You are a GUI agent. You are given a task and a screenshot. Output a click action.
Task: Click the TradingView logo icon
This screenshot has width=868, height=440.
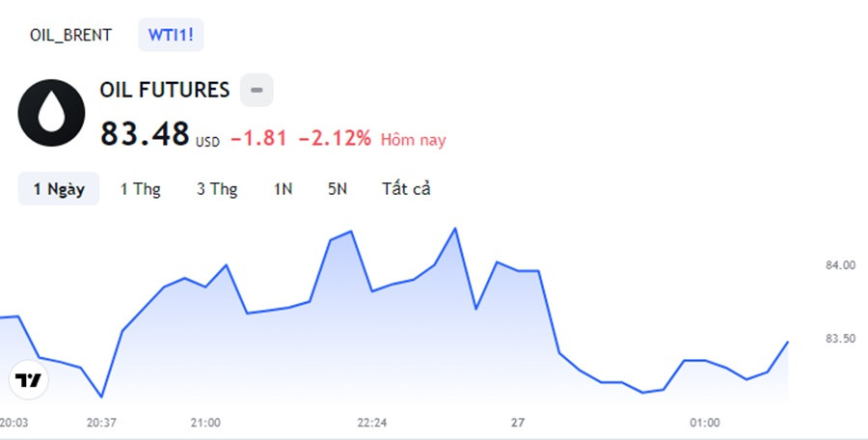tap(29, 380)
